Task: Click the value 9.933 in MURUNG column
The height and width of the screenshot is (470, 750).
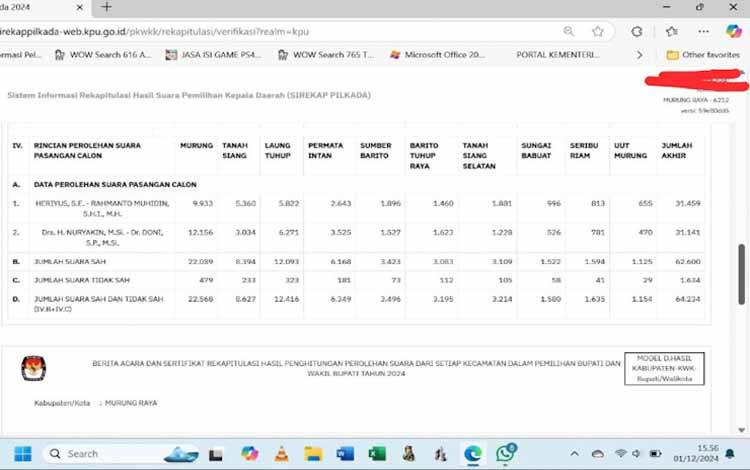Action: click(x=203, y=203)
